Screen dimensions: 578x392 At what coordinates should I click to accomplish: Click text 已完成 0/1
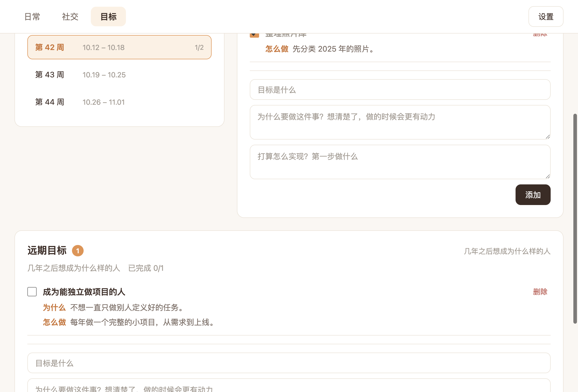146,268
